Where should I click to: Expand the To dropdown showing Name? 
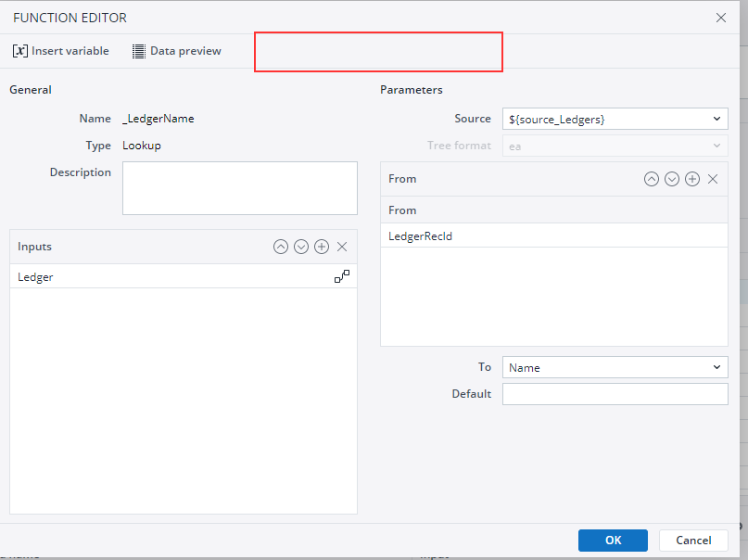pyautogui.click(x=615, y=367)
